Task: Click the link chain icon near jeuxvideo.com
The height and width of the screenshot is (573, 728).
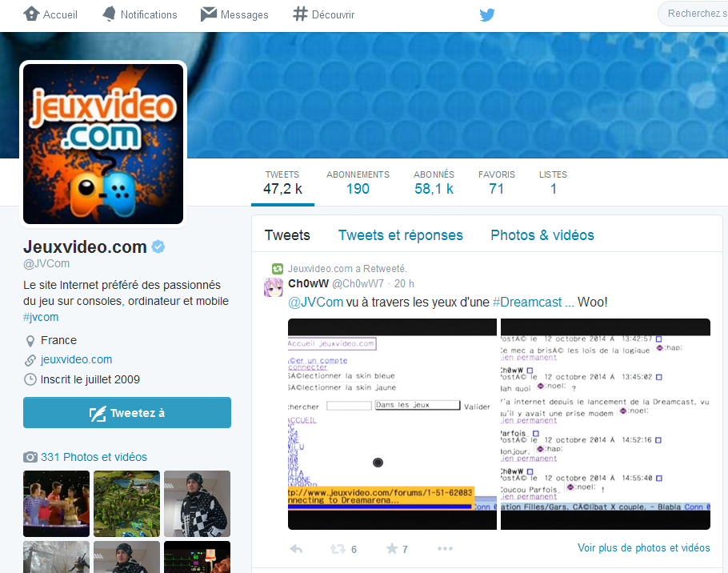Action: 30,360
